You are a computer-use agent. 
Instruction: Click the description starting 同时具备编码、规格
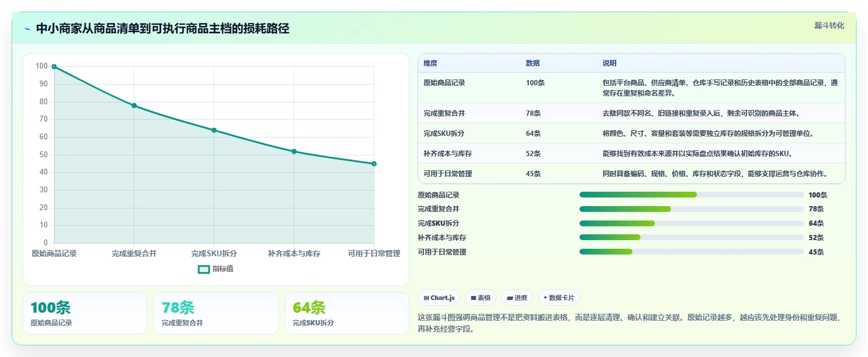click(x=716, y=174)
